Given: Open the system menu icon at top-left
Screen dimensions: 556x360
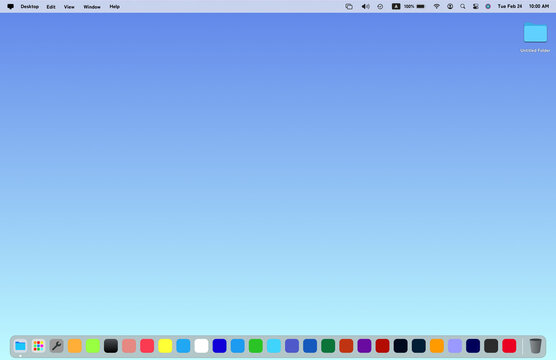Looking at the screenshot, I should [10, 6].
